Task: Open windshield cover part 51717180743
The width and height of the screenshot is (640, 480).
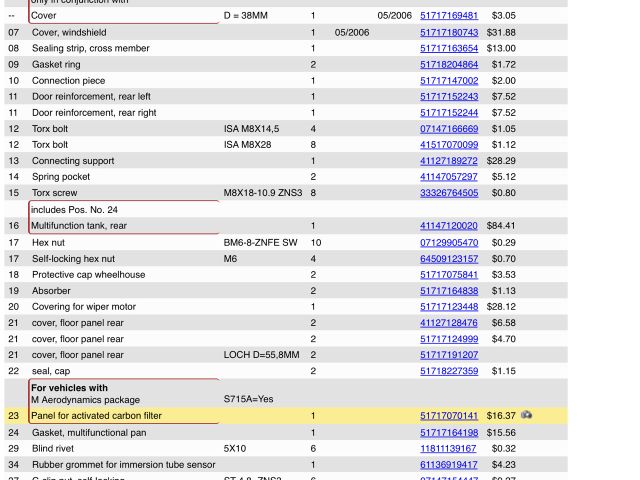Action: pos(448,32)
